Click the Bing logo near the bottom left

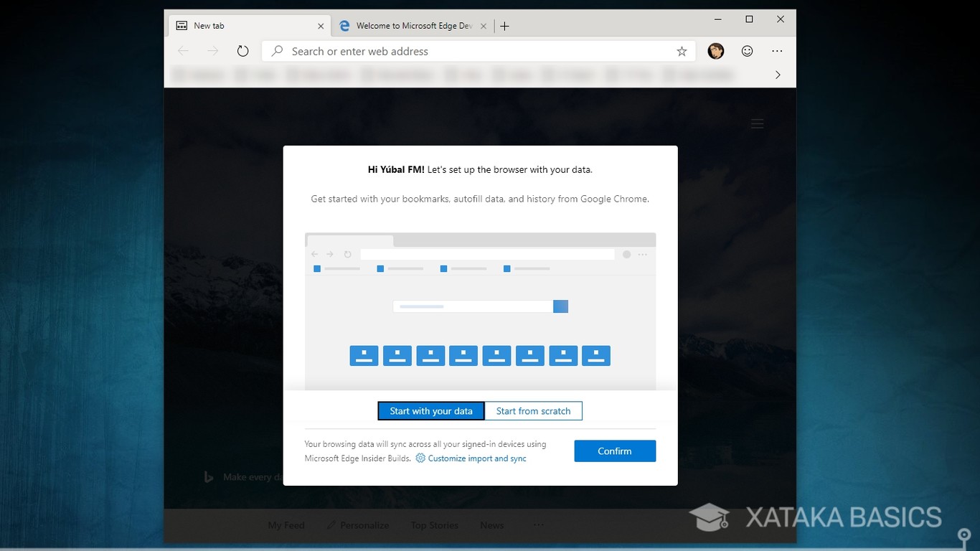click(208, 476)
